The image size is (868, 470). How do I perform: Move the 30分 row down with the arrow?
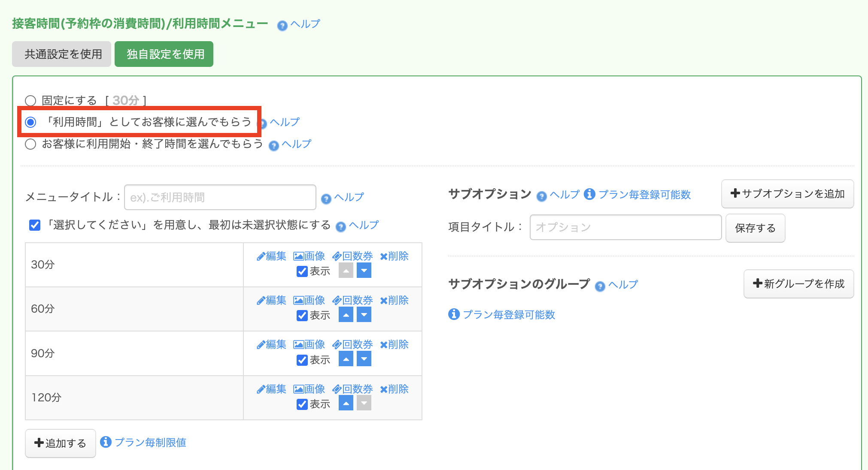coord(364,271)
